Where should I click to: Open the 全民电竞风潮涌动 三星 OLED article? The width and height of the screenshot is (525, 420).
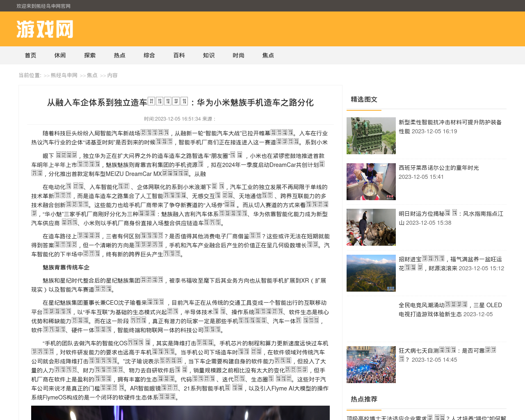[x=450, y=310]
